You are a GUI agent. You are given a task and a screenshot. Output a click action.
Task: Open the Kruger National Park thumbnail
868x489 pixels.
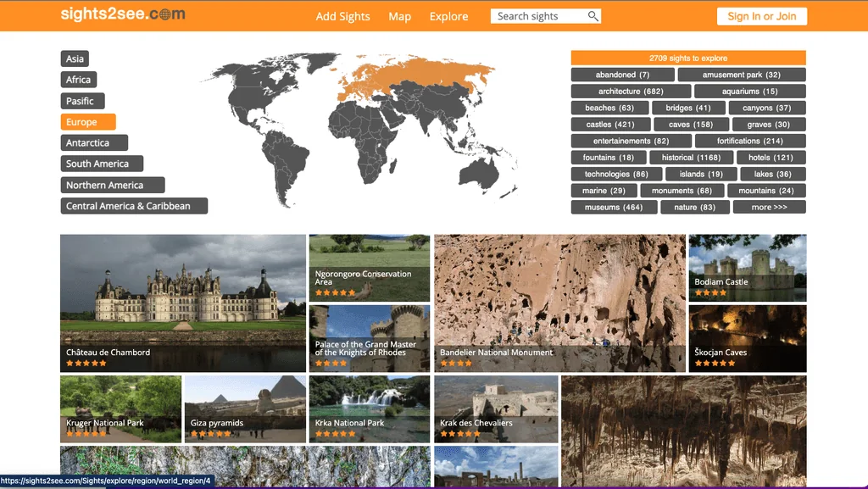tap(120, 409)
